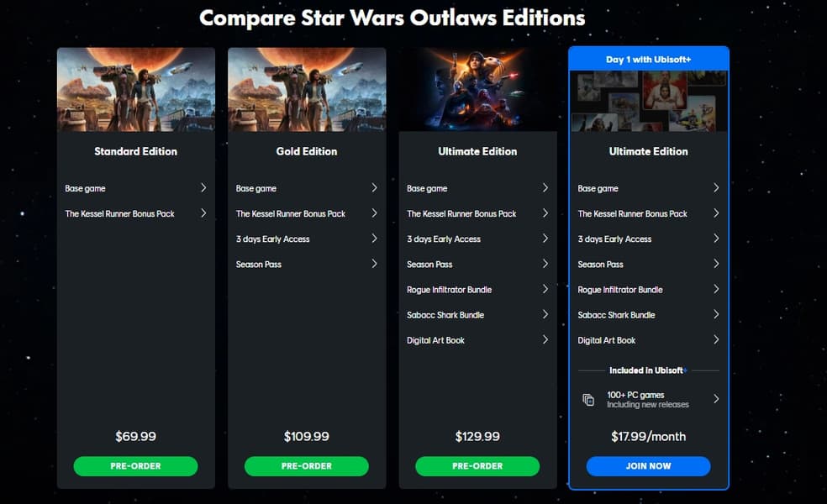Open Kessel Runner Bonus Pack in Standard Edition
This screenshot has height=504, width=827.
coord(135,213)
